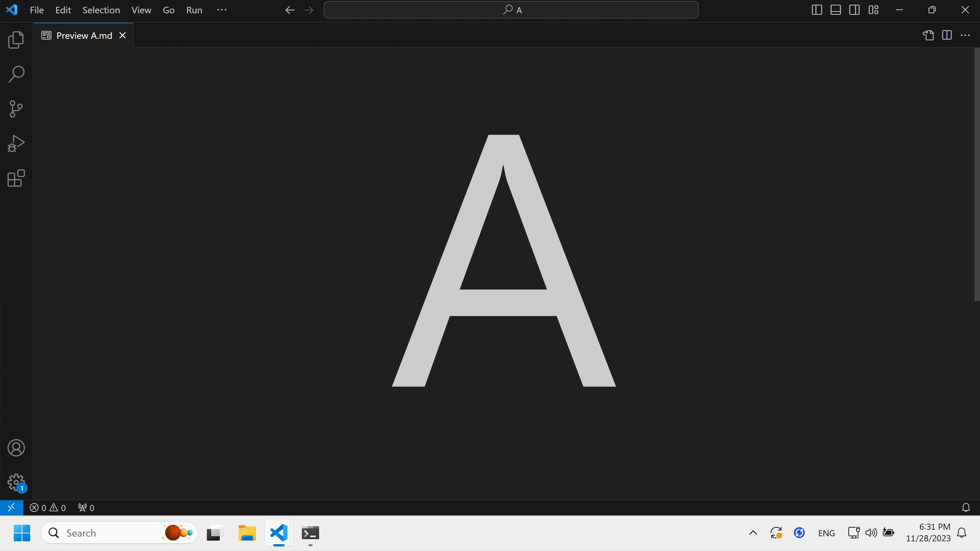Open the Source Control view

coord(16,109)
